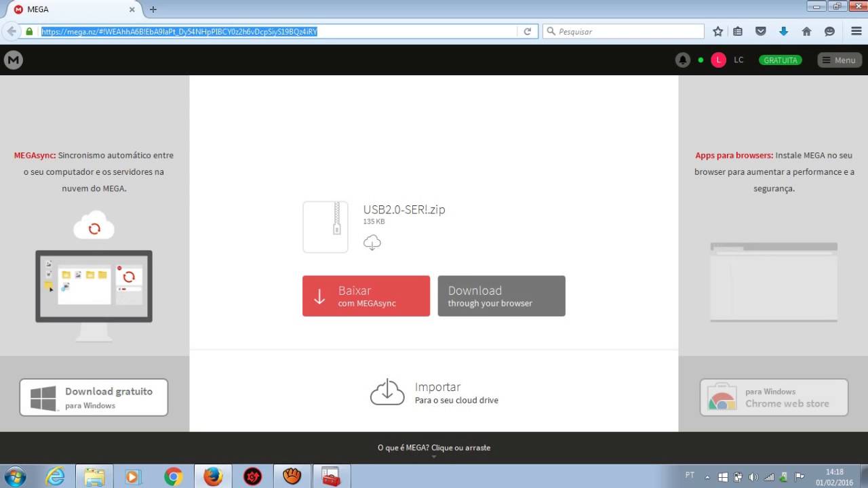Screen dimensions: 868x488
Task: Open the media player taskbar icon
Action: (x=133, y=476)
